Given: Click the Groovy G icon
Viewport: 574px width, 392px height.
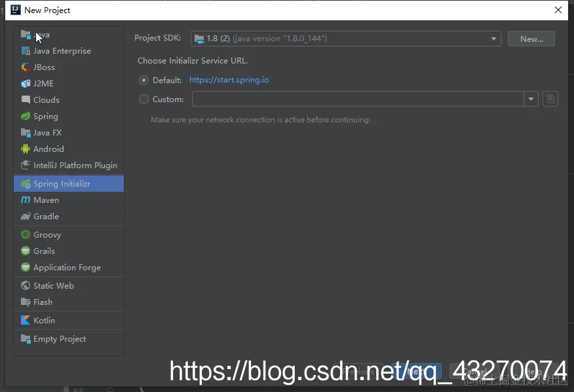Looking at the screenshot, I should 26,234.
